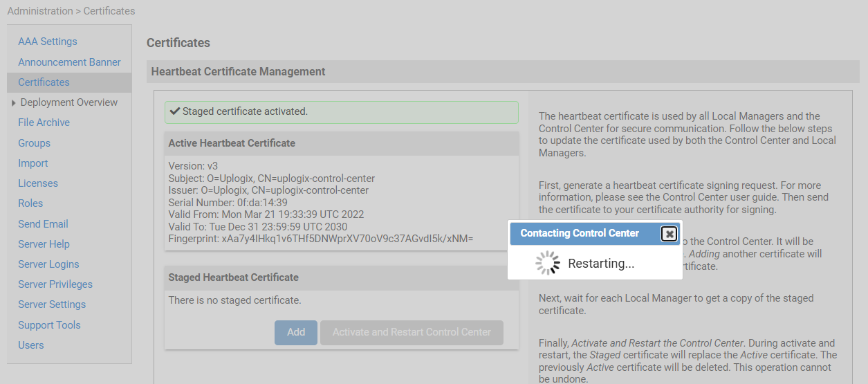Navigate to File Archive
This screenshot has height=384, width=868.
click(44, 122)
